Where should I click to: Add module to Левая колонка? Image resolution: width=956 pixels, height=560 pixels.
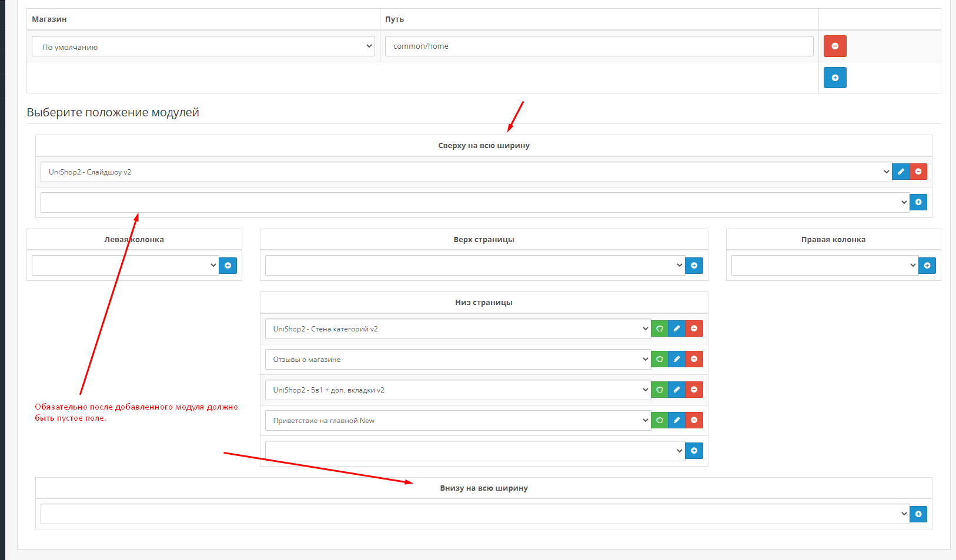pyautogui.click(x=228, y=266)
